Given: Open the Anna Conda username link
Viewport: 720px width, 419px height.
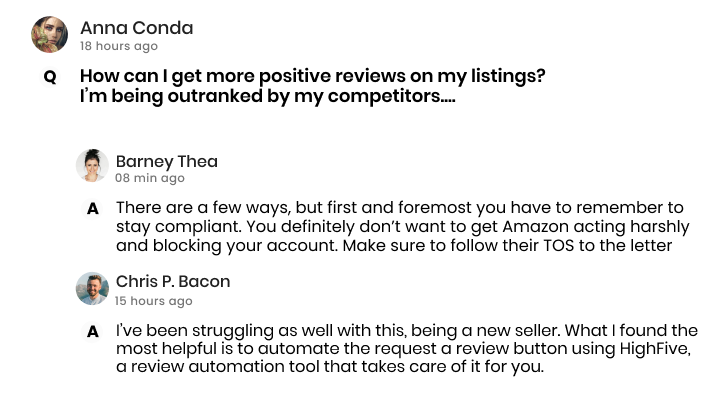Looking at the screenshot, I should [x=136, y=27].
